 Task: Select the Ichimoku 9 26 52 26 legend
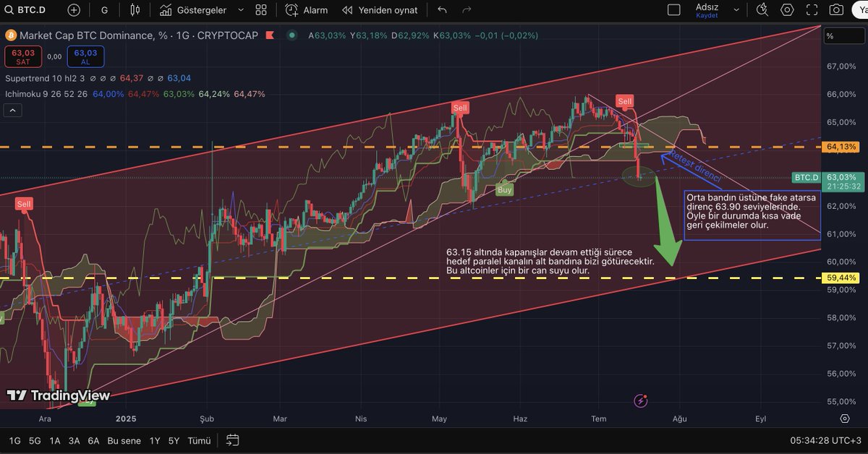[46, 94]
